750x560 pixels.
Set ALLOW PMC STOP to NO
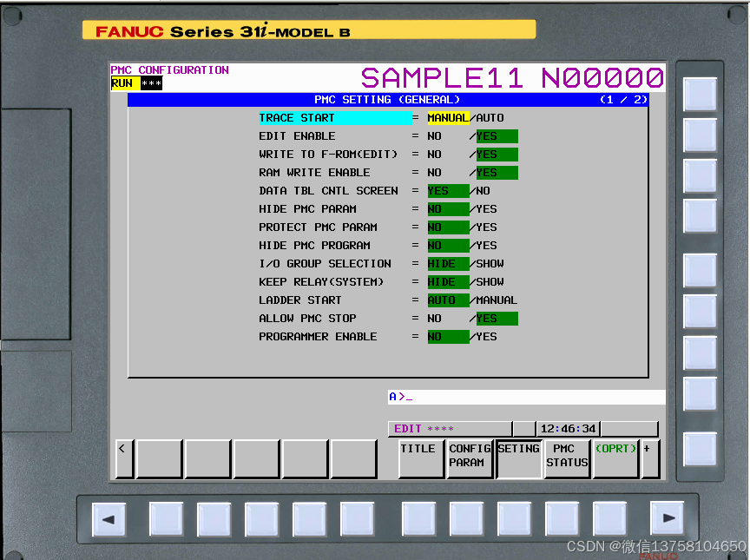coord(434,319)
